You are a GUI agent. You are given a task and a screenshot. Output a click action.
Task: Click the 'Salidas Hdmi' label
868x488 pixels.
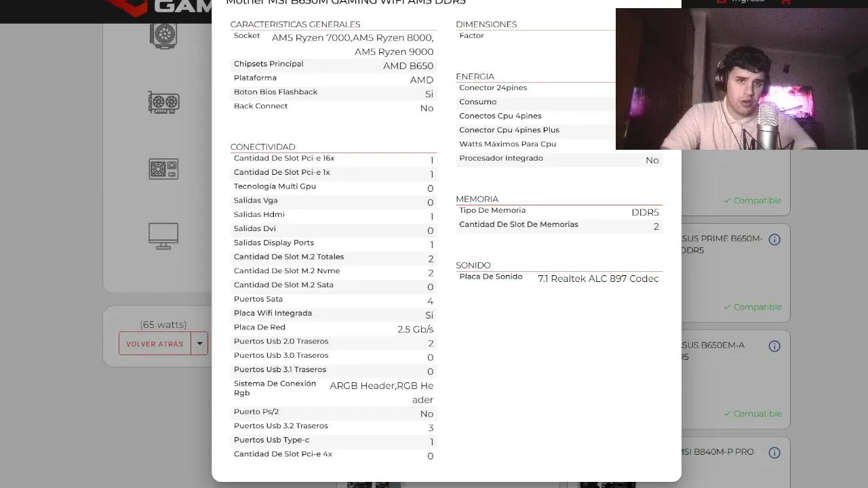click(x=258, y=215)
